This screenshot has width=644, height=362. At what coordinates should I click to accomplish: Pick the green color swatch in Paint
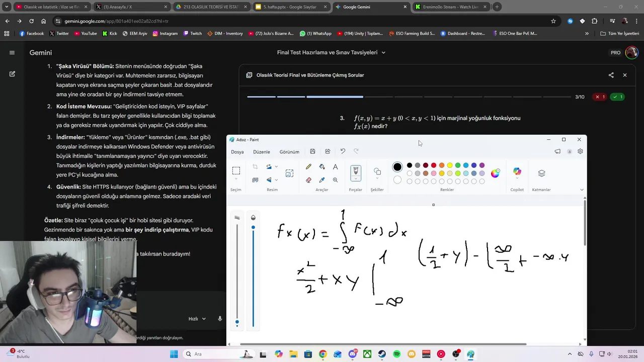pos(458,165)
